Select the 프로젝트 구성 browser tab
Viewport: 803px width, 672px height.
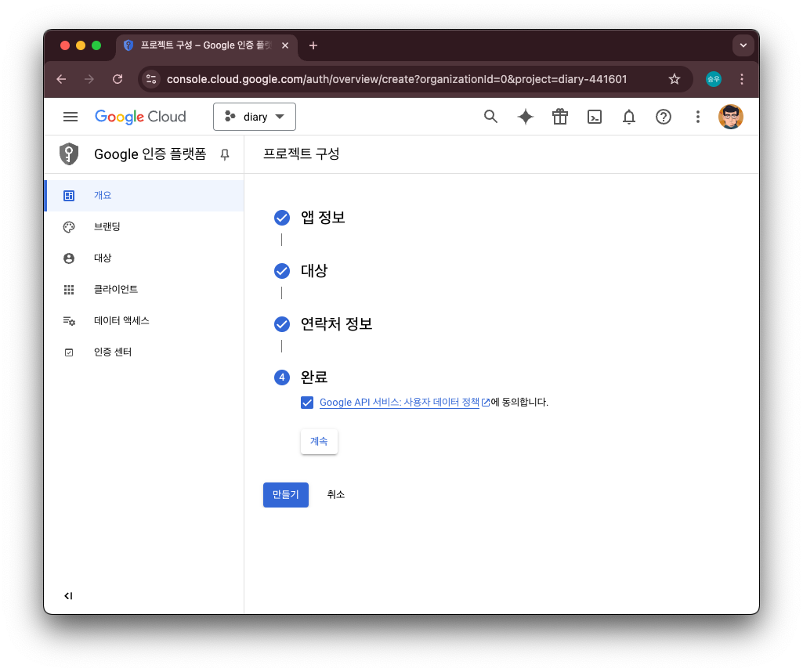pyautogui.click(x=207, y=45)
